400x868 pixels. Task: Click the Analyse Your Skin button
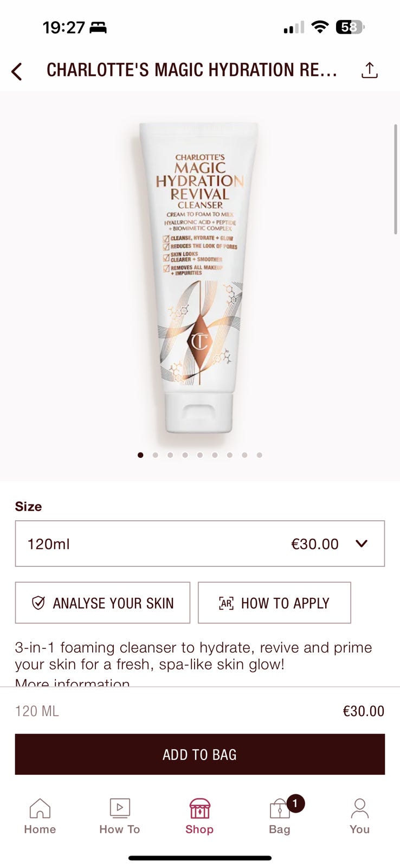(102, 603)
